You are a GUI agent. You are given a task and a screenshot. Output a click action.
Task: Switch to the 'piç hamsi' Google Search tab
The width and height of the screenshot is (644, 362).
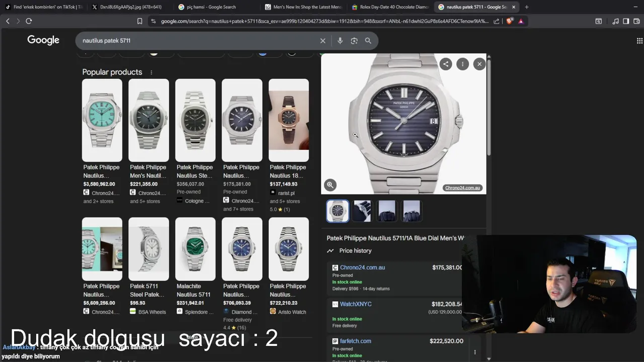[217, 7]
